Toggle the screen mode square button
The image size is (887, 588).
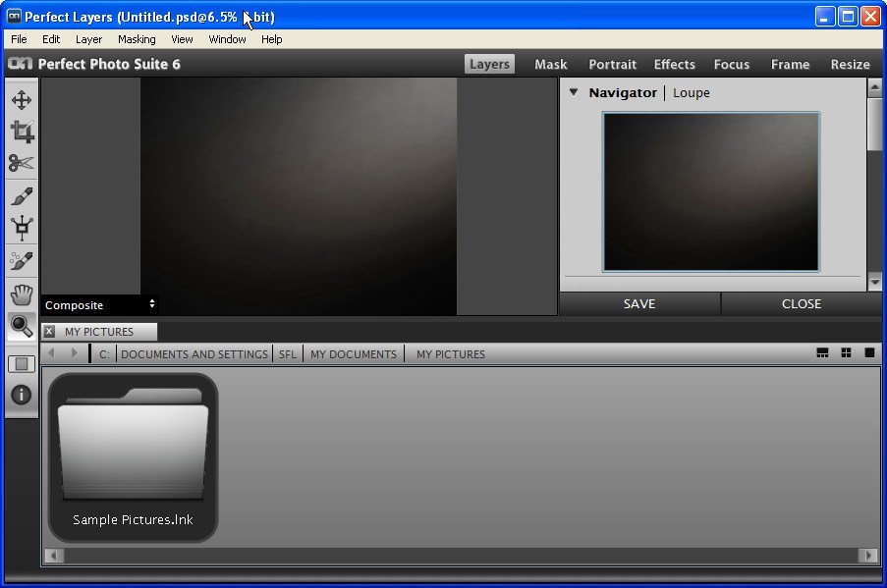tap(22, 364)
